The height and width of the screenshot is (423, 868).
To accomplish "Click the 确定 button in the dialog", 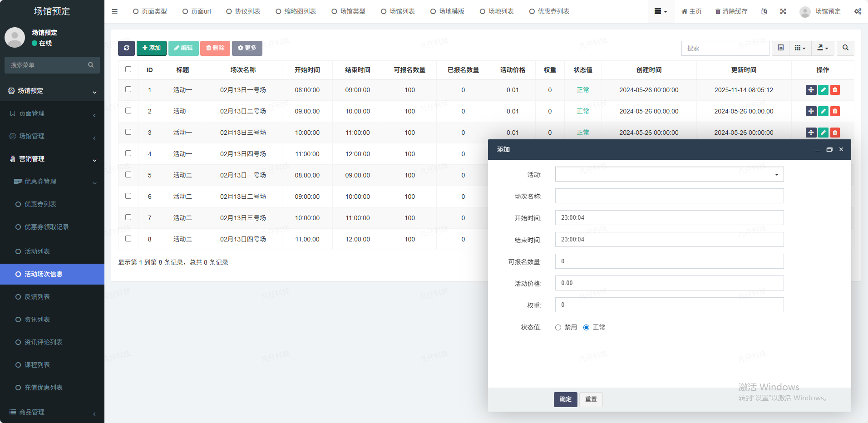I will [565, 399].
